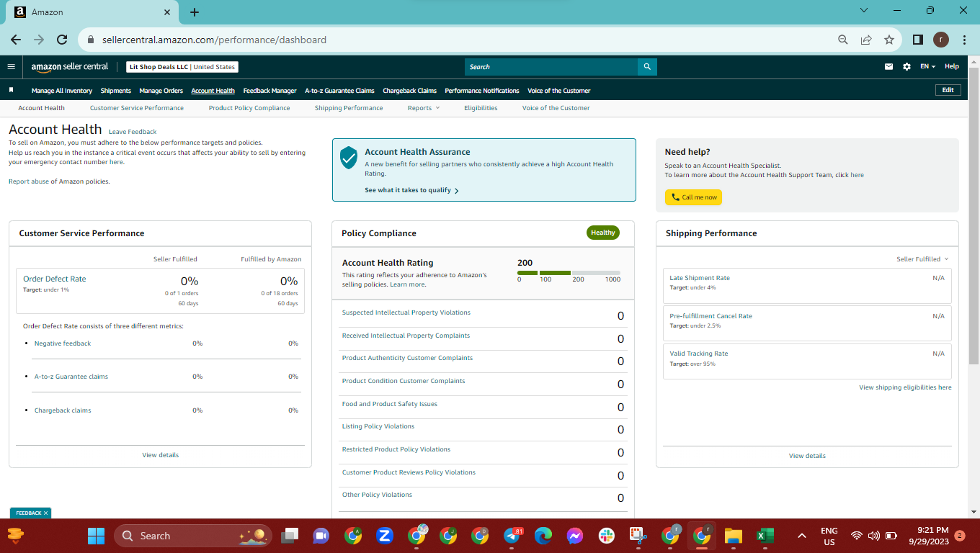The width and height of the screenshot is (980, 553).
Task: Open Manage All Inventory in the top menu
Action: point(62,91)
